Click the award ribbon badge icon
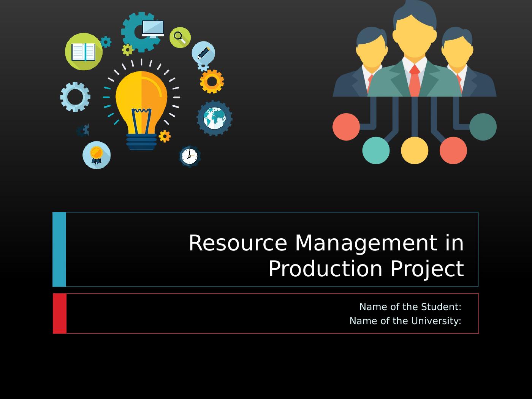The image size is (532, 399). (x=97, y=155)
